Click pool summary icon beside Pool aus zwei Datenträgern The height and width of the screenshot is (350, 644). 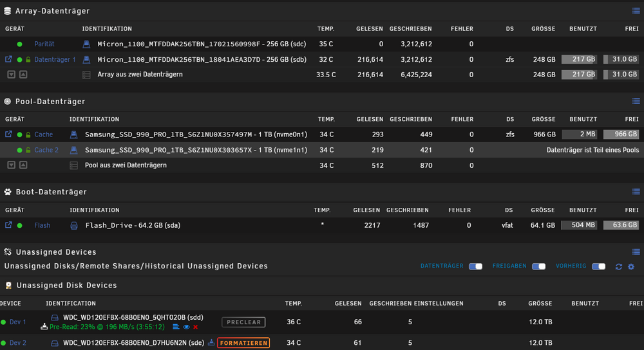point(73,165)
